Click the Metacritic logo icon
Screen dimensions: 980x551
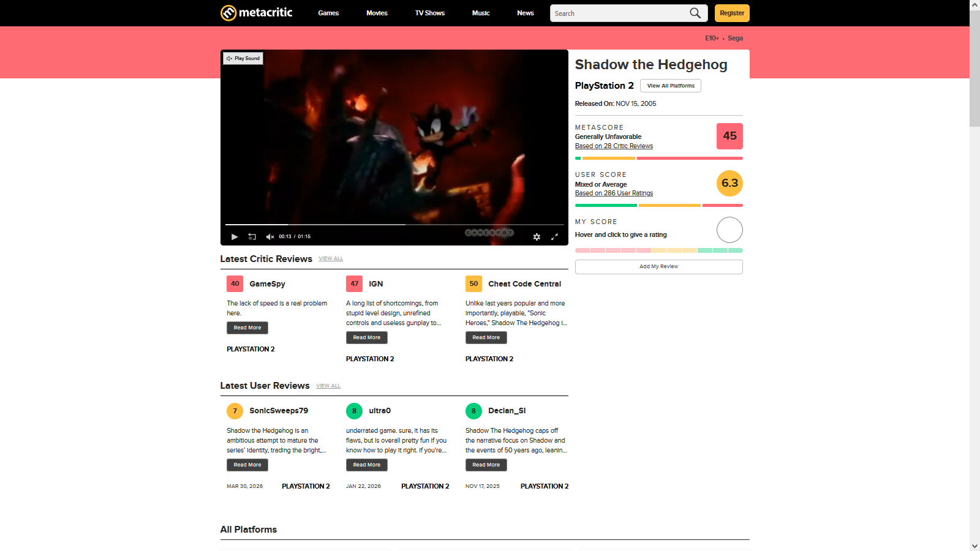point(228,13)
